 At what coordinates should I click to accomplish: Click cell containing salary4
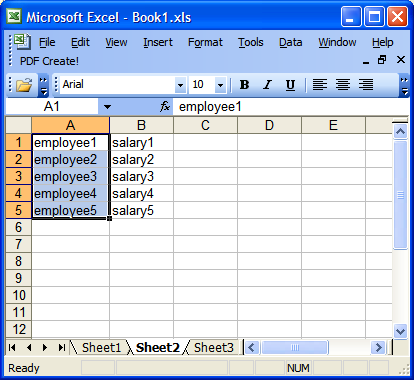[141, 193]
